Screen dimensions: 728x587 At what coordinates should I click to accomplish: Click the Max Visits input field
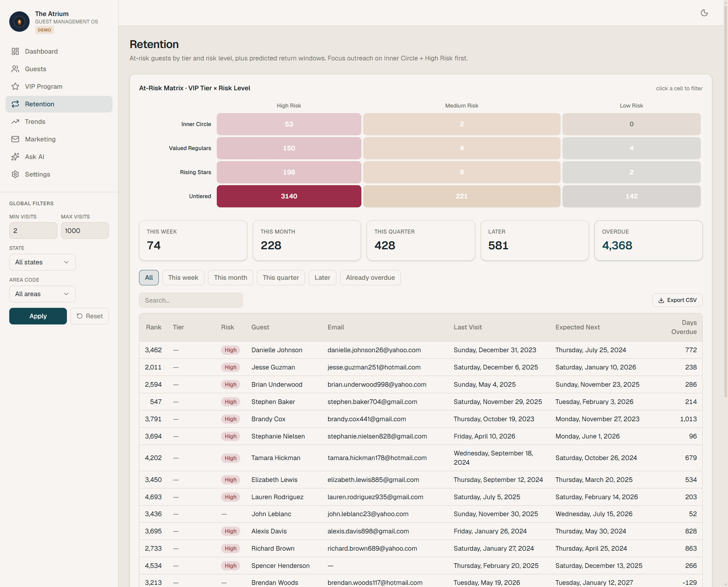tap(85, 230)
